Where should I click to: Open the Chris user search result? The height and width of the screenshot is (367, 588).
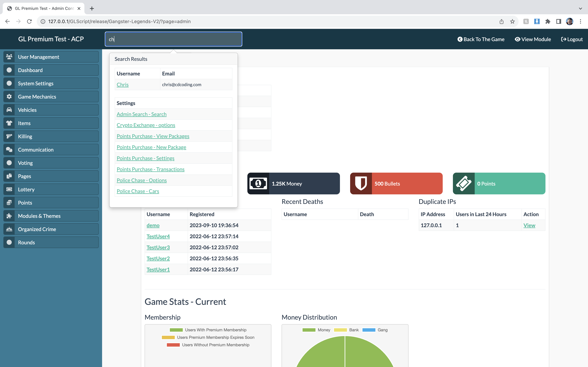122,85
